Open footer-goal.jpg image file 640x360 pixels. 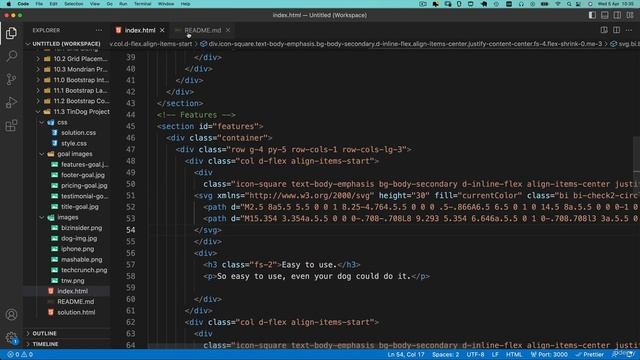point(83,175)
